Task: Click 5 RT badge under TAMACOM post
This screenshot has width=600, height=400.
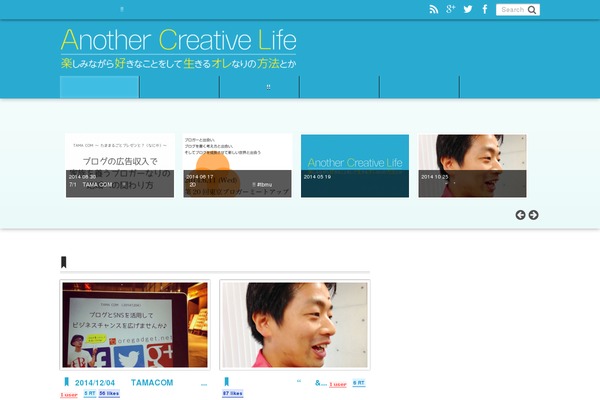Action: tap(90, 393)
